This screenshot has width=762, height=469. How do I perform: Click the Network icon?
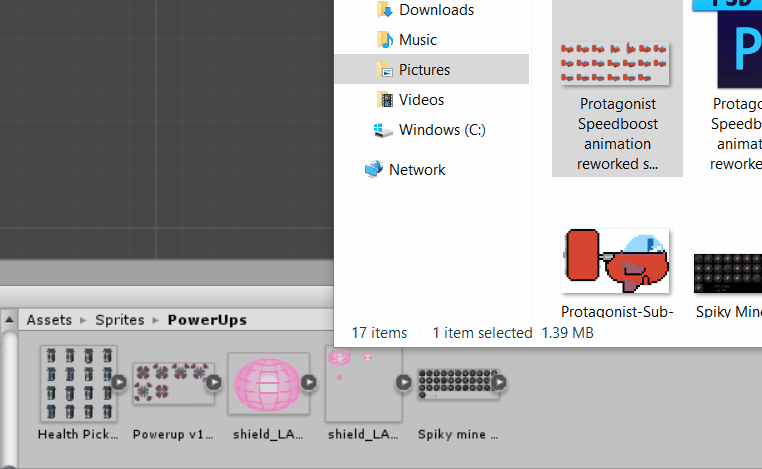point(374,170)
